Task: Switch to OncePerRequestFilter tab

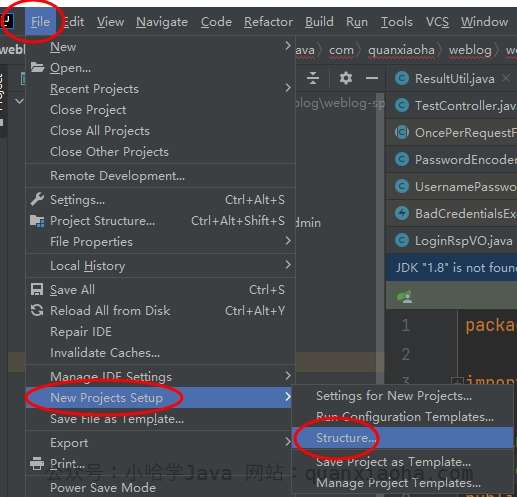Action: tap(453, 133)
